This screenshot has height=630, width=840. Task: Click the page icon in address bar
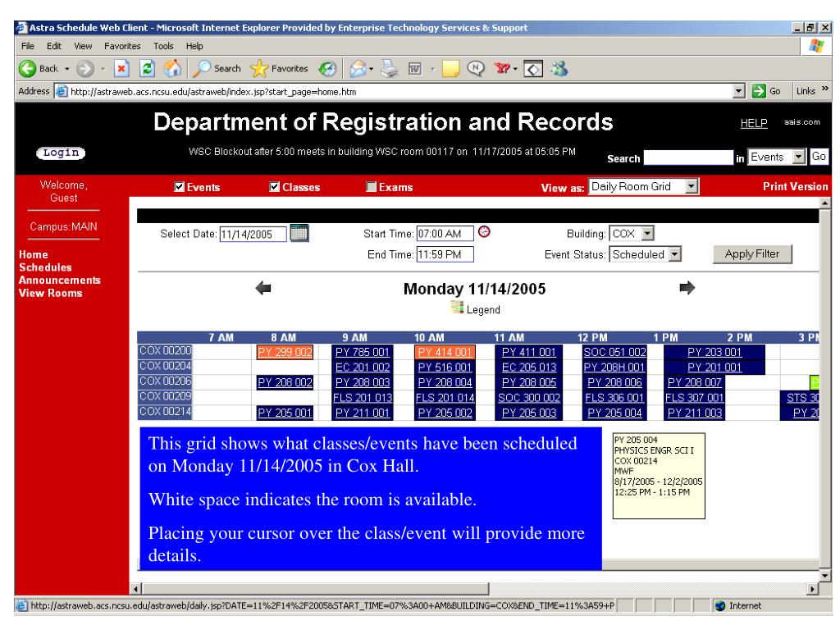(x=62, y=91)
